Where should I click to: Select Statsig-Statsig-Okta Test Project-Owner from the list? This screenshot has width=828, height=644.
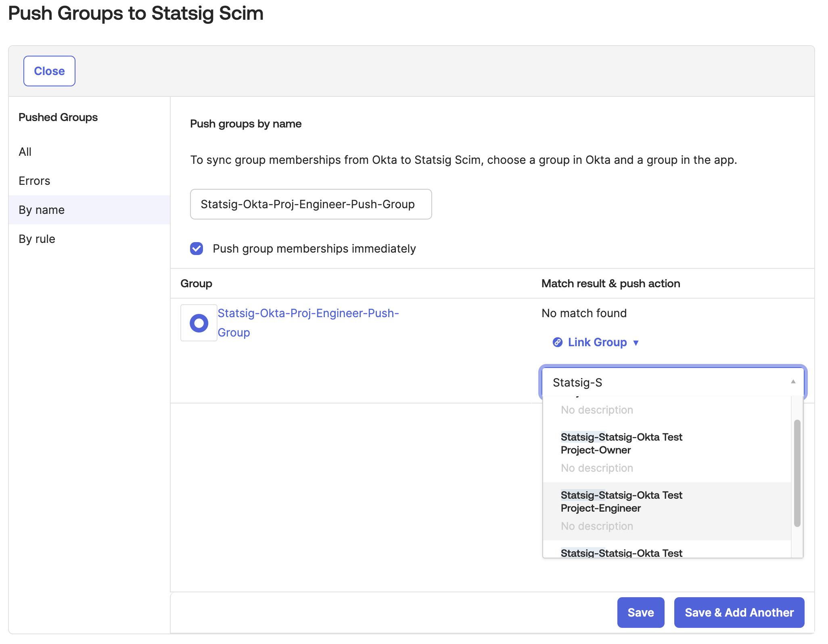621,443
